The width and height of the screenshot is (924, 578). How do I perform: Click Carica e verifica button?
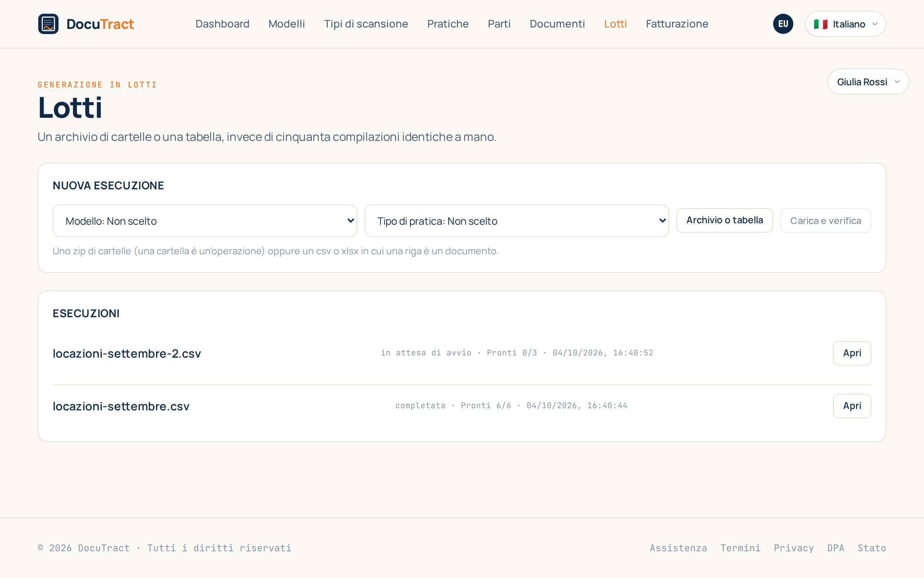pyautogui.click(x=825, y=220)
